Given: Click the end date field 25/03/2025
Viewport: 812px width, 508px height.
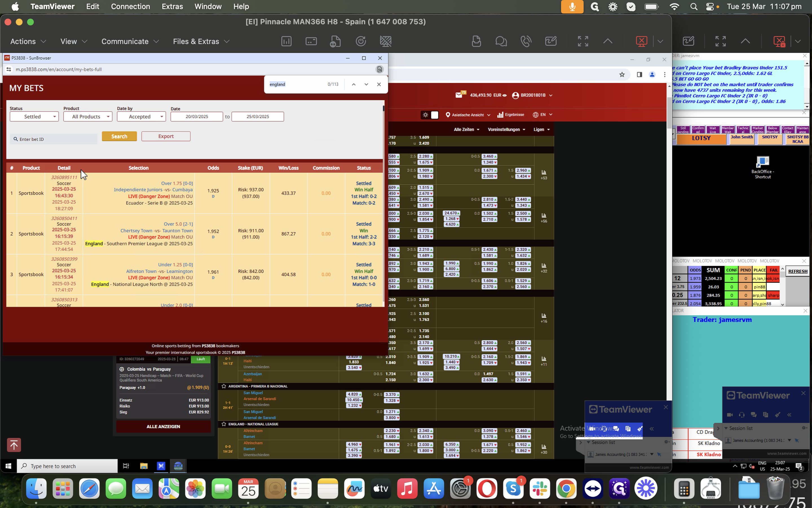Looking at the screenshot, I should click(x=258, y=117).
